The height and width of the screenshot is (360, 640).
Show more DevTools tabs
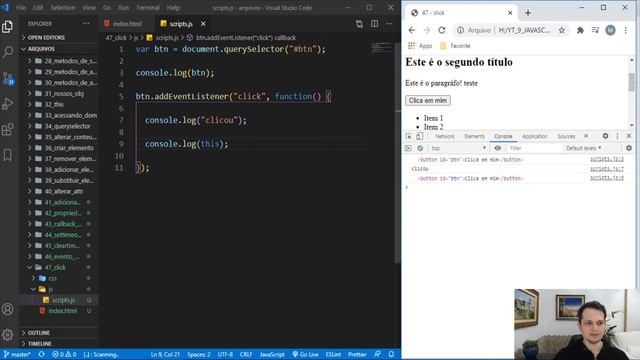(586, 136)
